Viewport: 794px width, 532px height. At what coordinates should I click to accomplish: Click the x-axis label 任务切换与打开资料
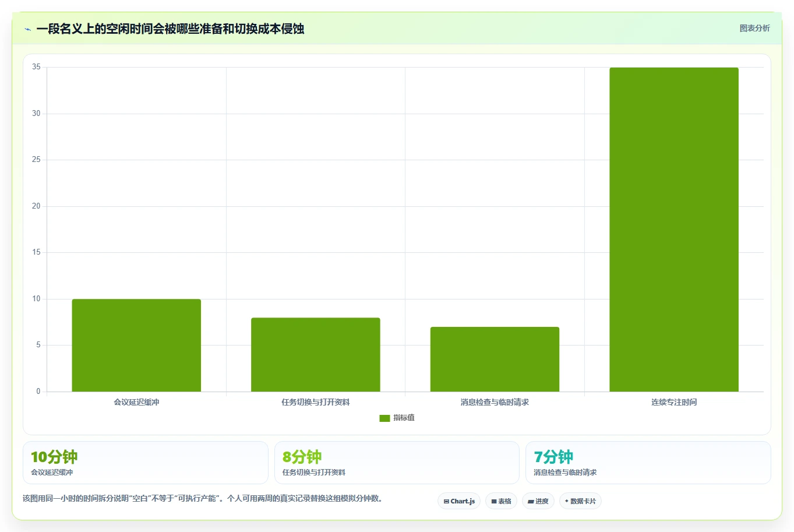pos(316,402)
